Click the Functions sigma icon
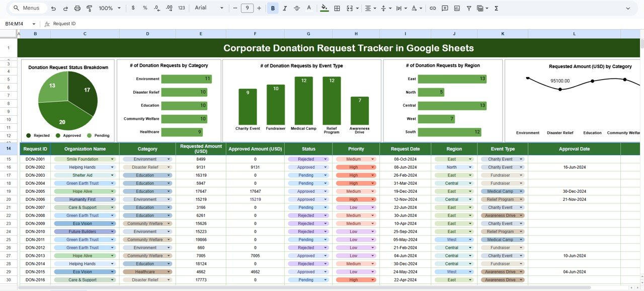644x291 pixels. click(496, 8)
